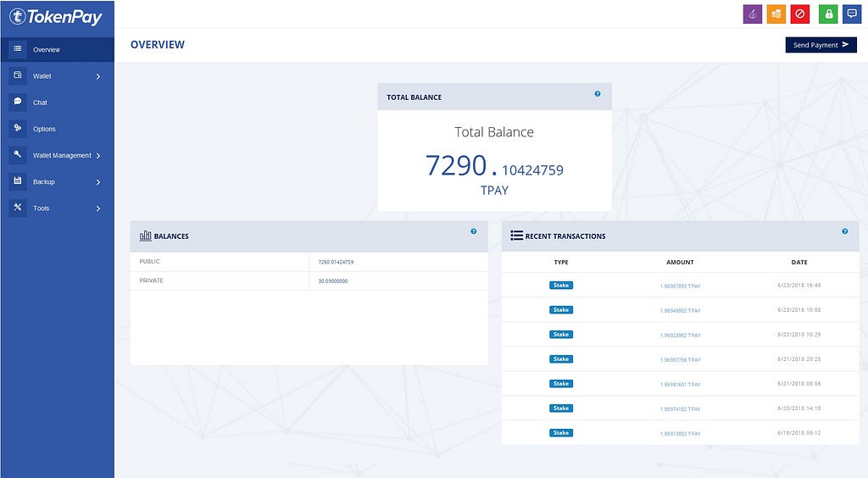Click the Tools crossed-tools icon

(x=18, y=208)
